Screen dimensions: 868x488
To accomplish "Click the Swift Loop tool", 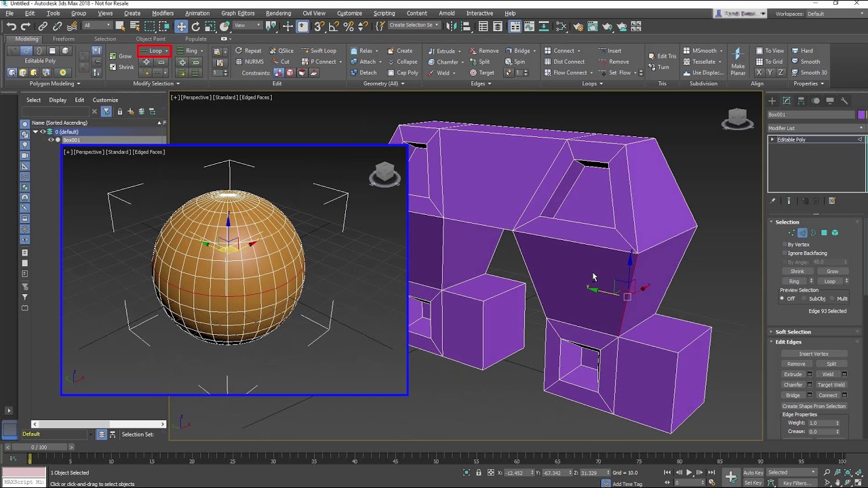I will click(x=319, y=51).
